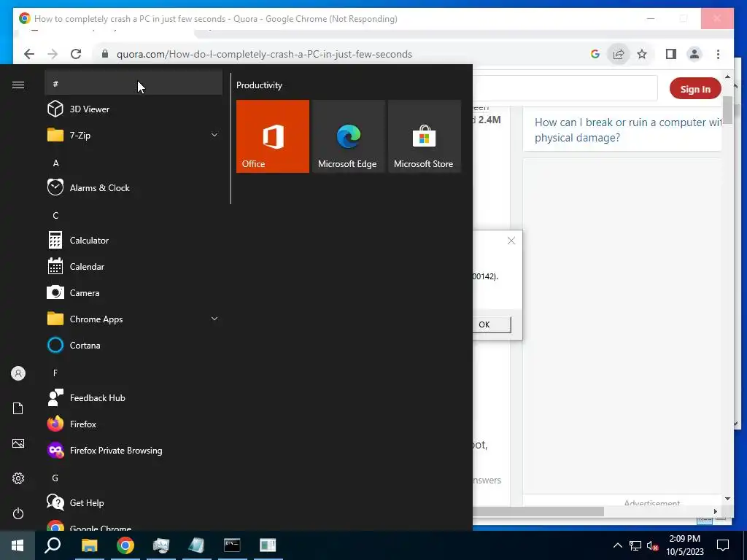Open the Calendar app
This screenshot has width=747, height=560.
pos(133,267)
